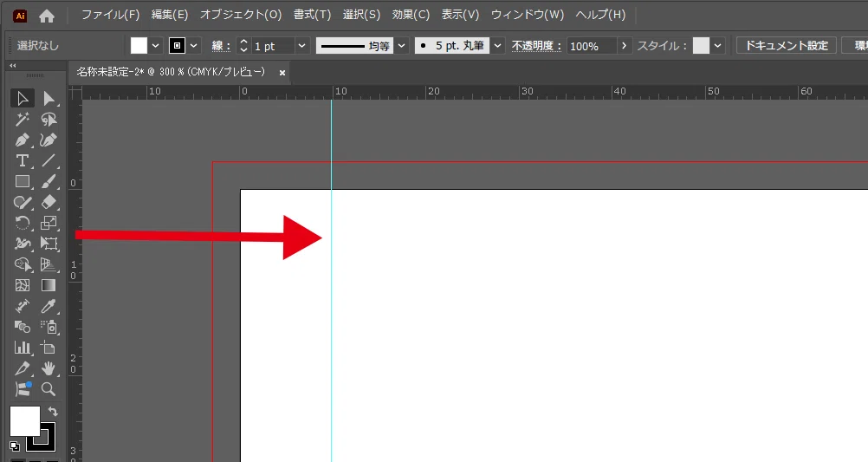868x462 pixels.
Task: Go to the Home screen icon
Action: click(47, 16)
